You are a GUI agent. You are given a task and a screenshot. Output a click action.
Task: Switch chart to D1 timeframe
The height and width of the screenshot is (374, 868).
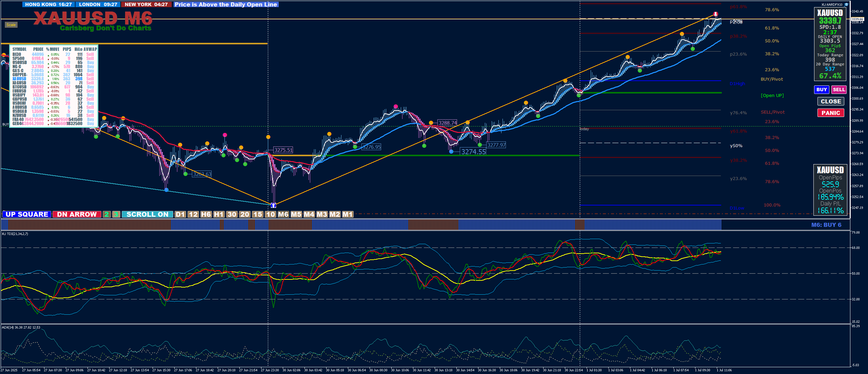click(x=180, y=214)
